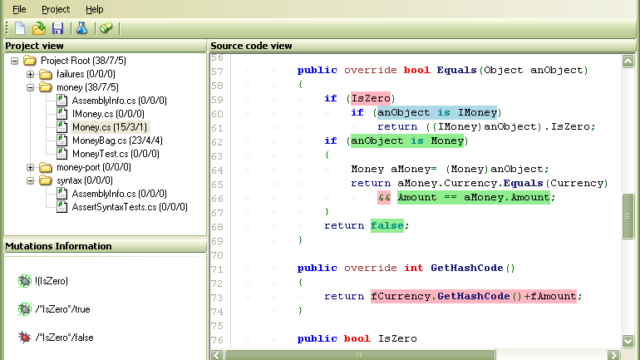Select the failures (0/0/0) folder
Screen dimensions: 640x360
(x=86, y=74)
